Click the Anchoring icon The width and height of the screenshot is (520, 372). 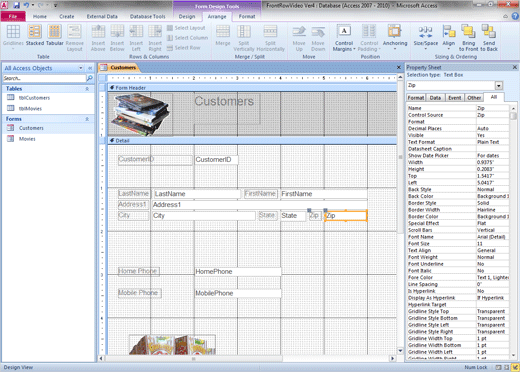click(x=395, y=32)
